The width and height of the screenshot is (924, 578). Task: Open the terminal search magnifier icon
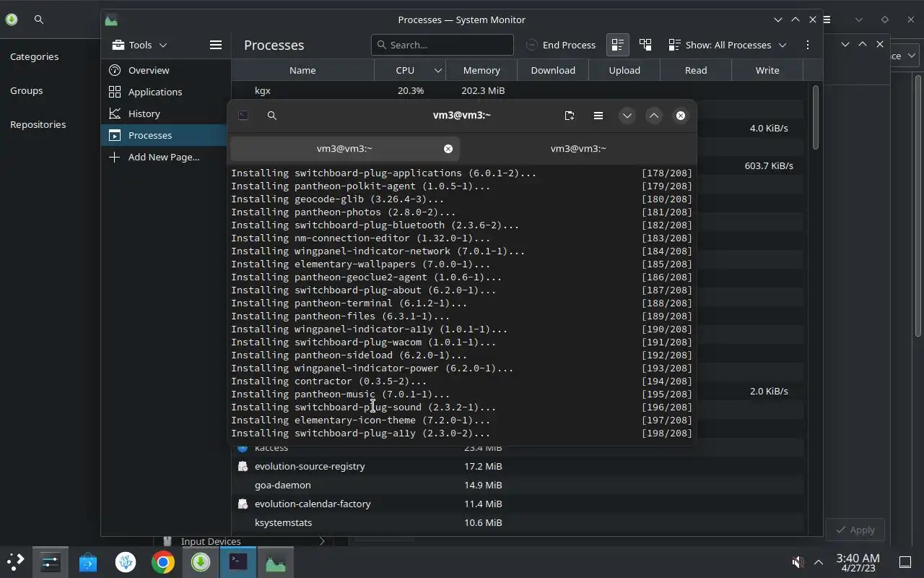[271, 116]
